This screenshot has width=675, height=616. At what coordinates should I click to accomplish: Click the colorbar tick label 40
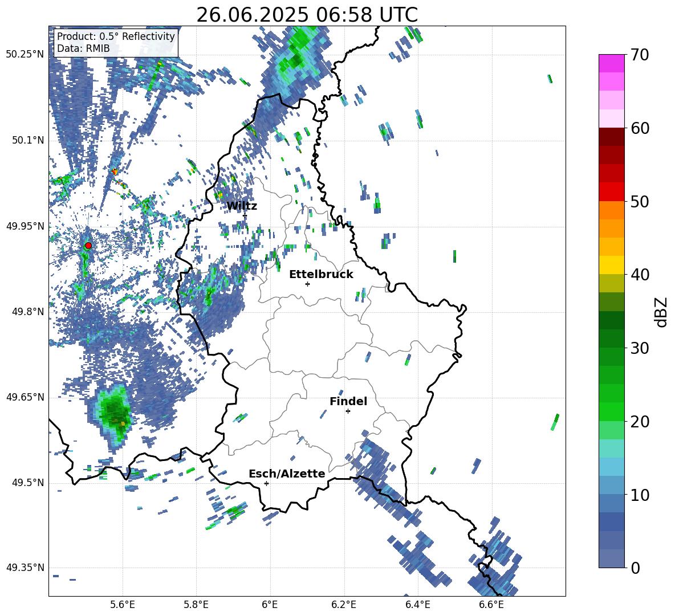point(640,275)
